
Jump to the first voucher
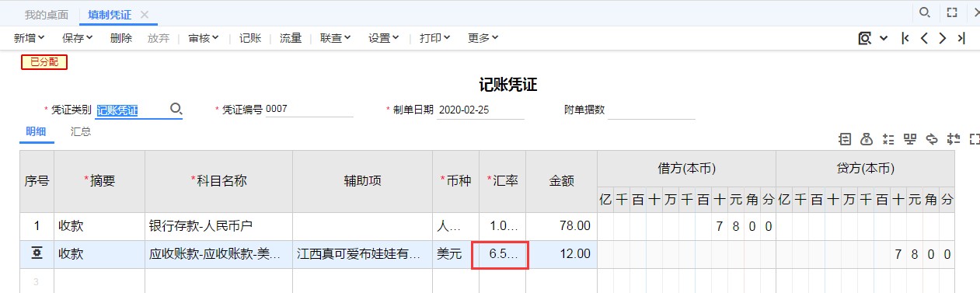tap(905, 38)
